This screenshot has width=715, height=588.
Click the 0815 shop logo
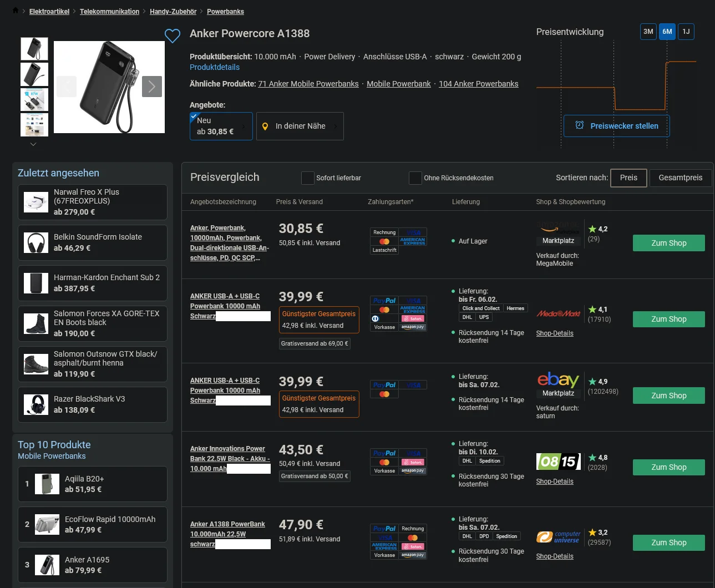tap(559, 462)
